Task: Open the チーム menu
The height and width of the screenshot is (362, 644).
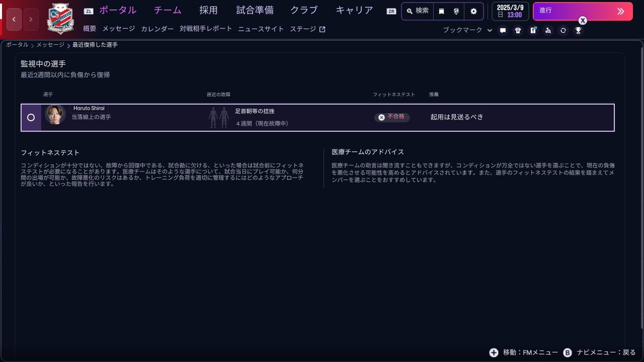Action: [167, 10]
